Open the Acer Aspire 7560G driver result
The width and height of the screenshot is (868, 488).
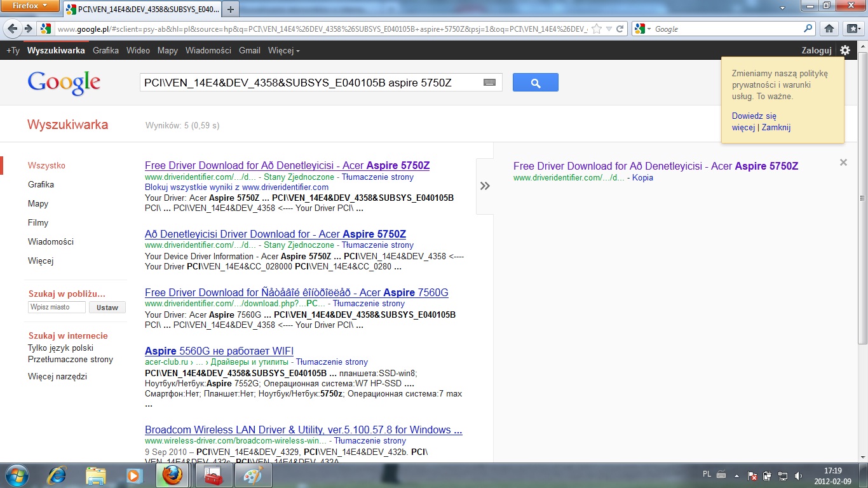[x=297, y=293]
